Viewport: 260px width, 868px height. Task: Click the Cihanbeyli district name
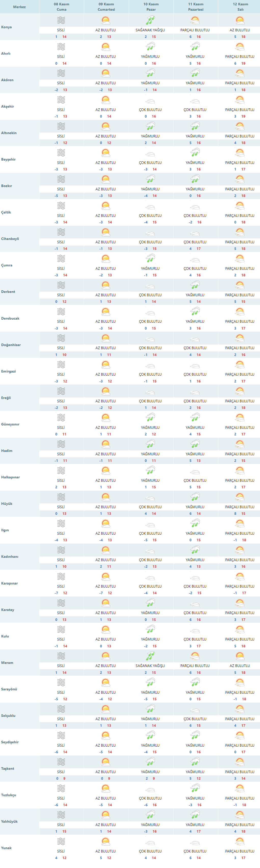[x=10, y=238]
